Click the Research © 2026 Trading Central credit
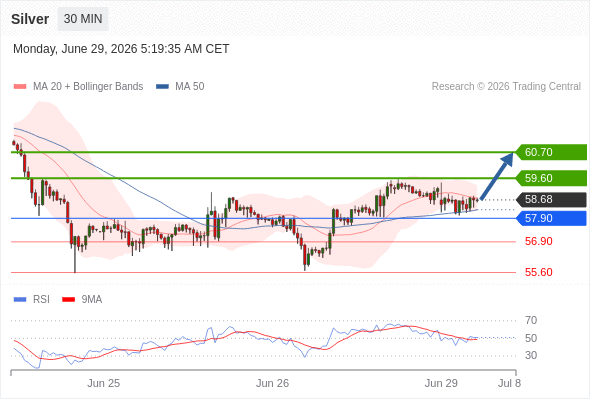The image size is (590, 400). [x=506, y=87]
